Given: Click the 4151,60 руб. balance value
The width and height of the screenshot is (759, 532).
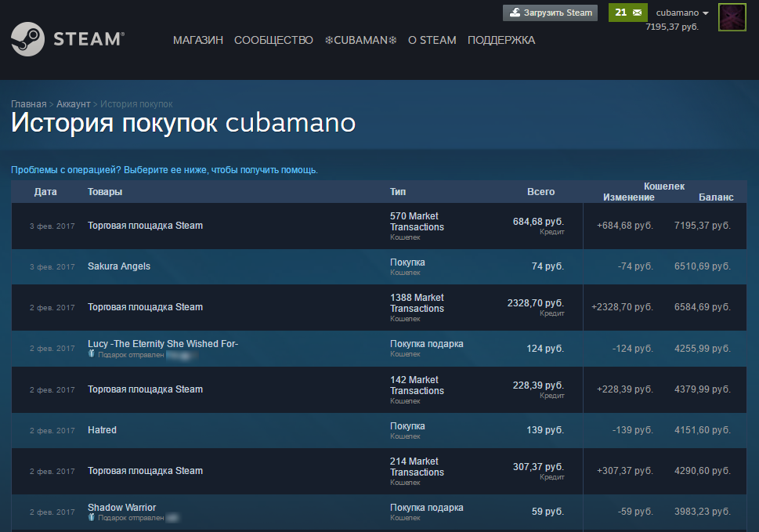Looking at the screenshot, I should pyautogui.click(x=703, y=430).
